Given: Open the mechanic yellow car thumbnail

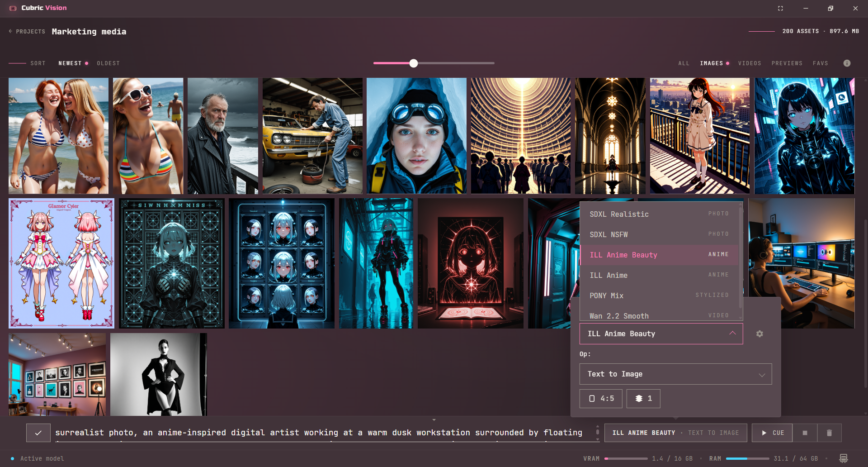Looking at the screenshot, I should (312, 136).
